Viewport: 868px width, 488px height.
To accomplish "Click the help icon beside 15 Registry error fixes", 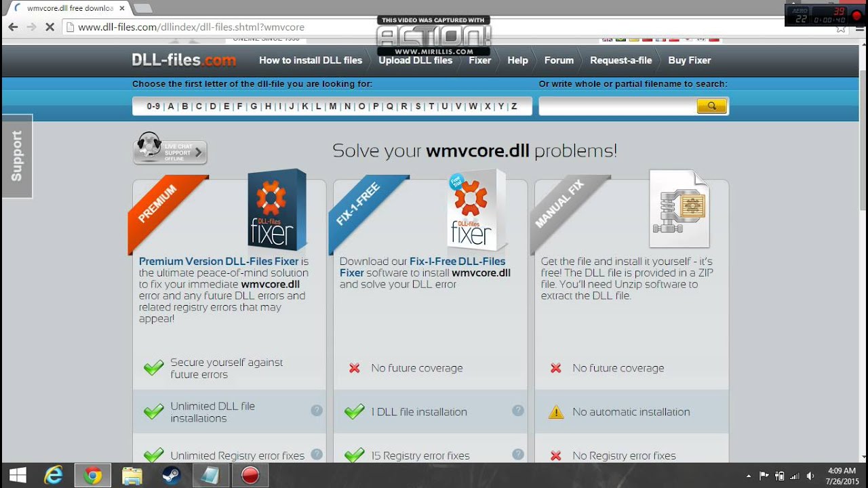I will [518, 454].
